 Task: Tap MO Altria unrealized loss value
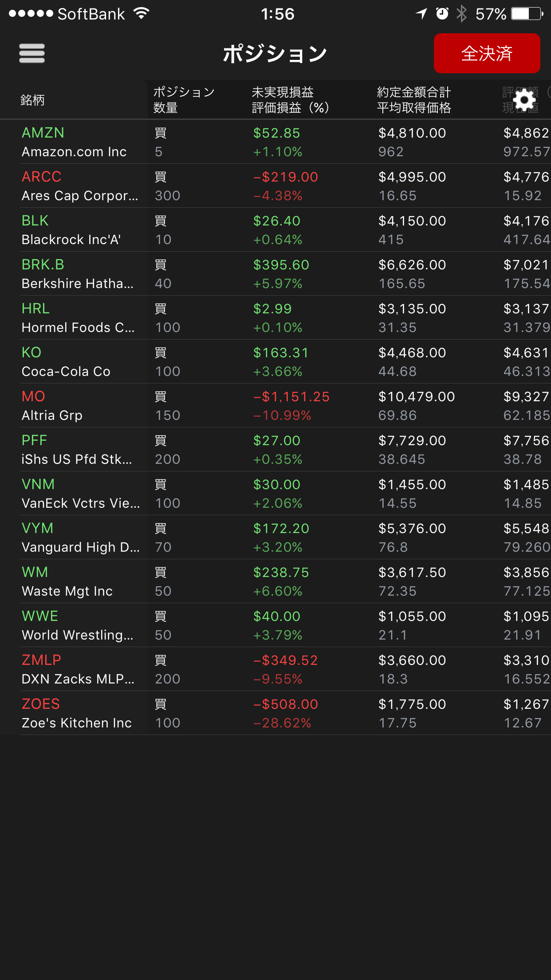[x=291, y=396]
